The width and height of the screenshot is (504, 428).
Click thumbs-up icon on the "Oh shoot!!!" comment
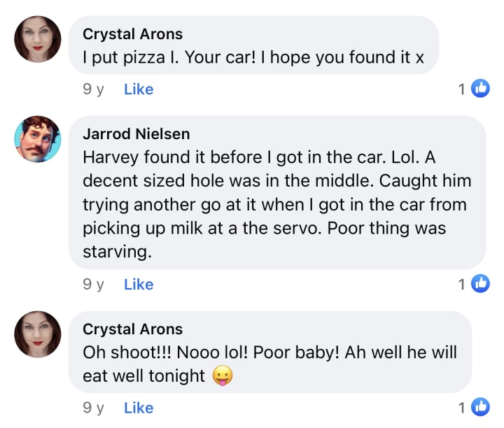tap(480, 407)
